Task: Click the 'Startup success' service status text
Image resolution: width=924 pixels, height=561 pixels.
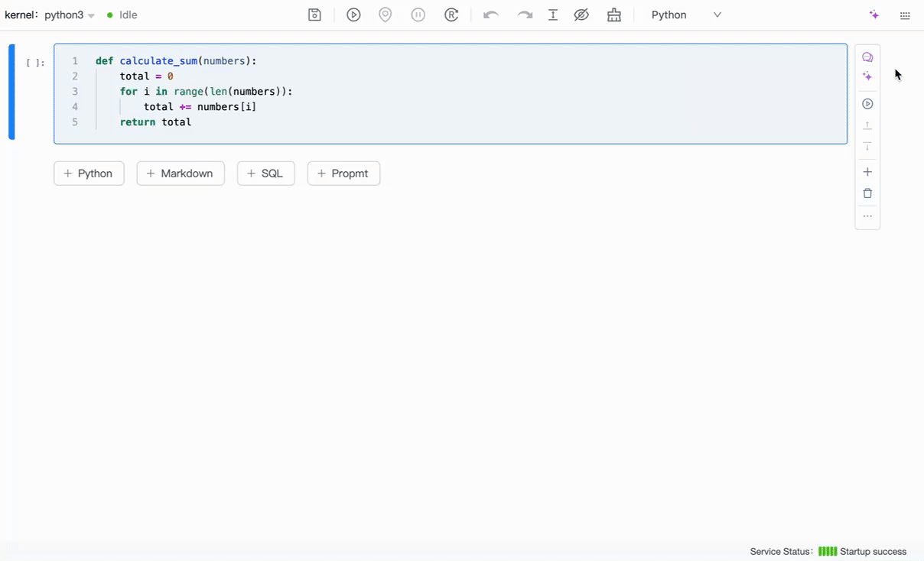Action: pos(873,552)
